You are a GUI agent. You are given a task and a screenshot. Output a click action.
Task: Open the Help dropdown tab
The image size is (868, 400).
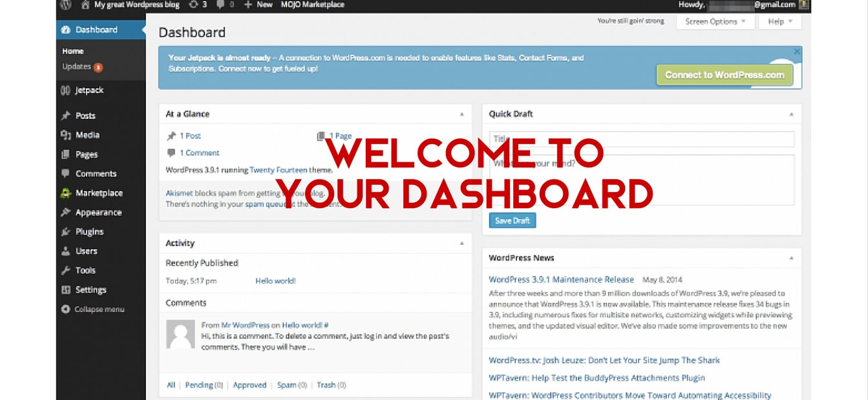click(x=779, y=21)
